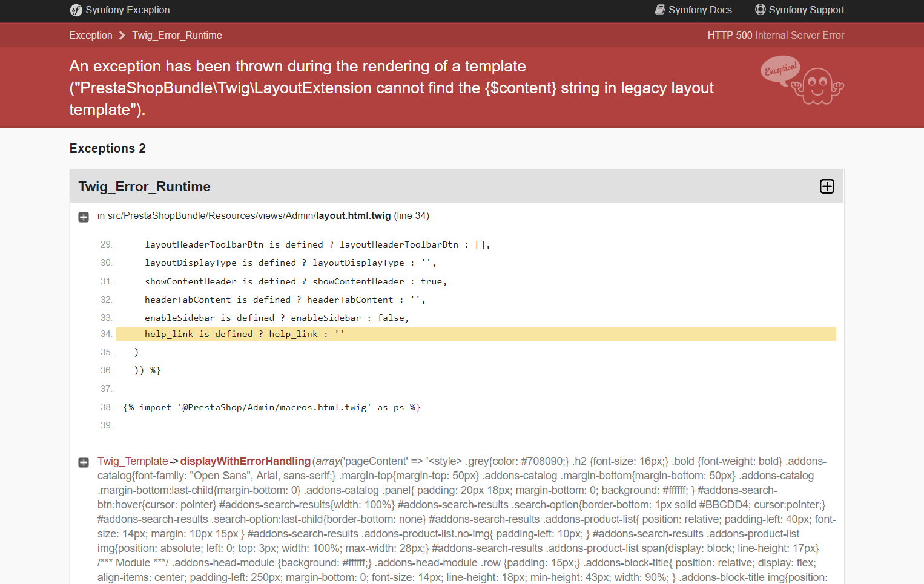Viewport: 924px width, 584px height.
Task: Click the breadcrumb chevron separator
Action: pos(122,35)
